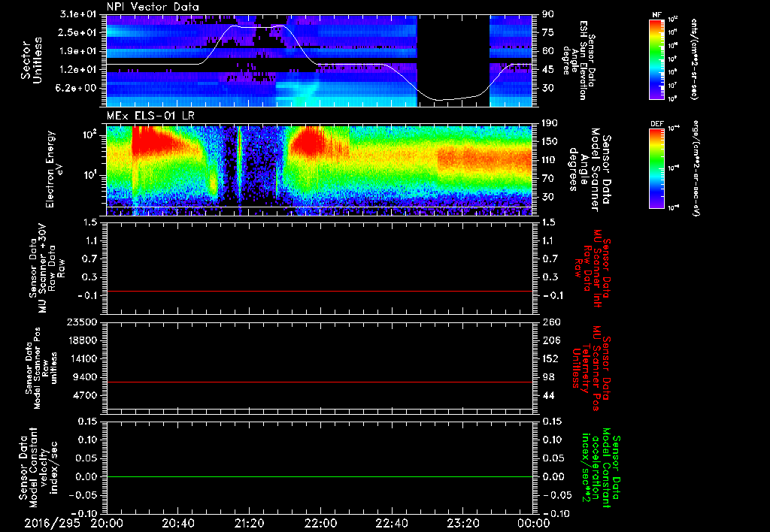Click the 'ESH Sun Elevation Angle' axis title
Viewport: 770px width, 532px height.
coord(578,60)
